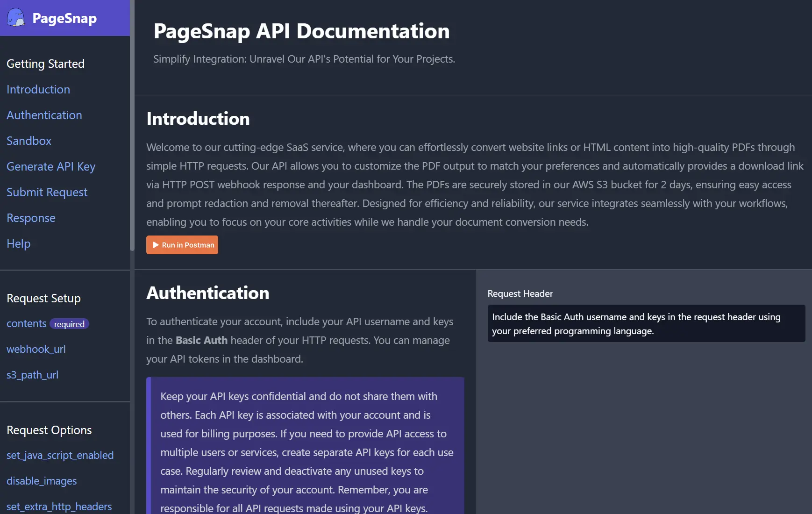Click the bold Basic Auth text

click(201, 340)
